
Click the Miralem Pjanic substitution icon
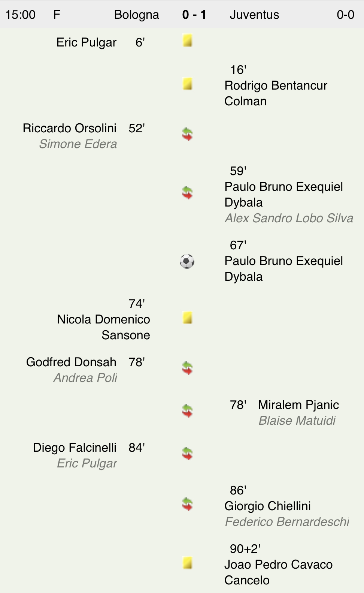(187, 411)
